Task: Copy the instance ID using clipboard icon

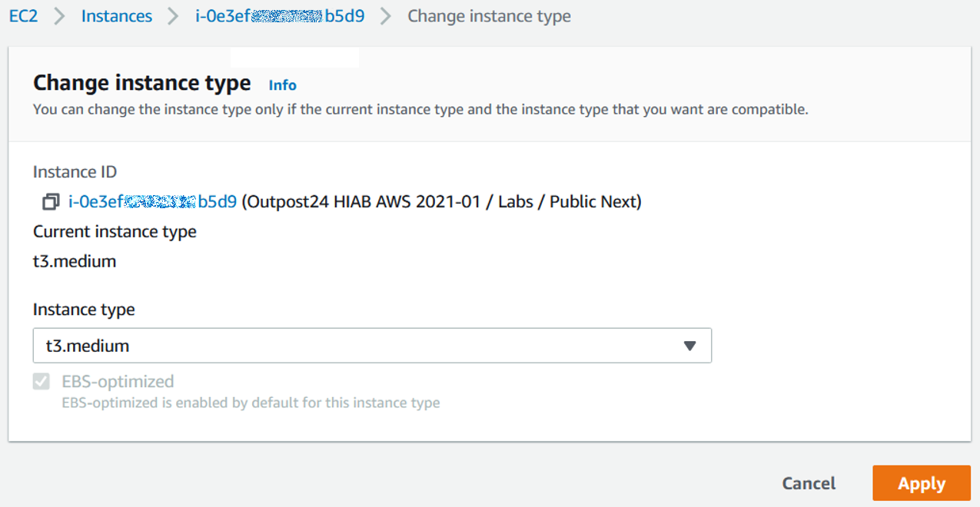Action: tap(50, 201)
